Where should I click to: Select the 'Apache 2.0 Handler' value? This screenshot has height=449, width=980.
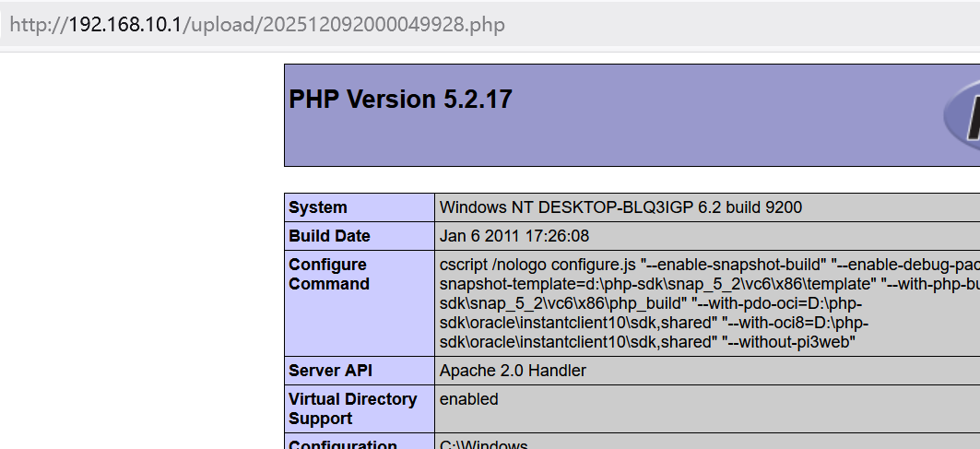513,371
